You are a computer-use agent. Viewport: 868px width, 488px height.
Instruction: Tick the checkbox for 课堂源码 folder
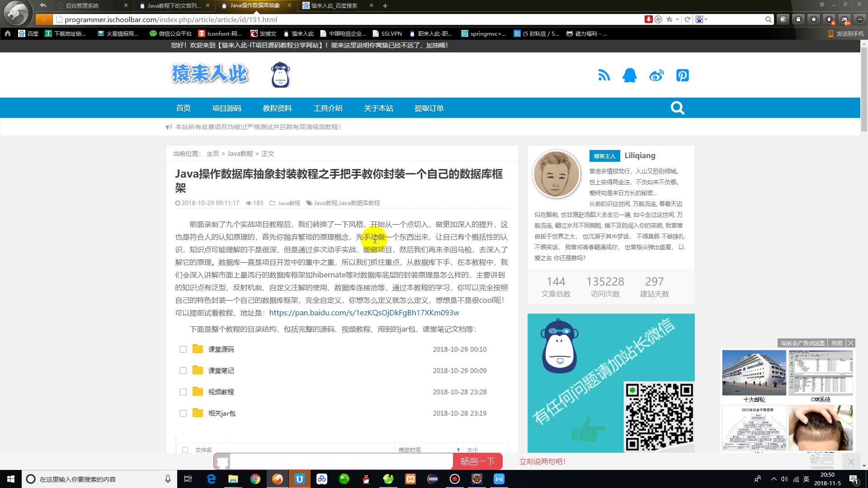coord(183,349)
